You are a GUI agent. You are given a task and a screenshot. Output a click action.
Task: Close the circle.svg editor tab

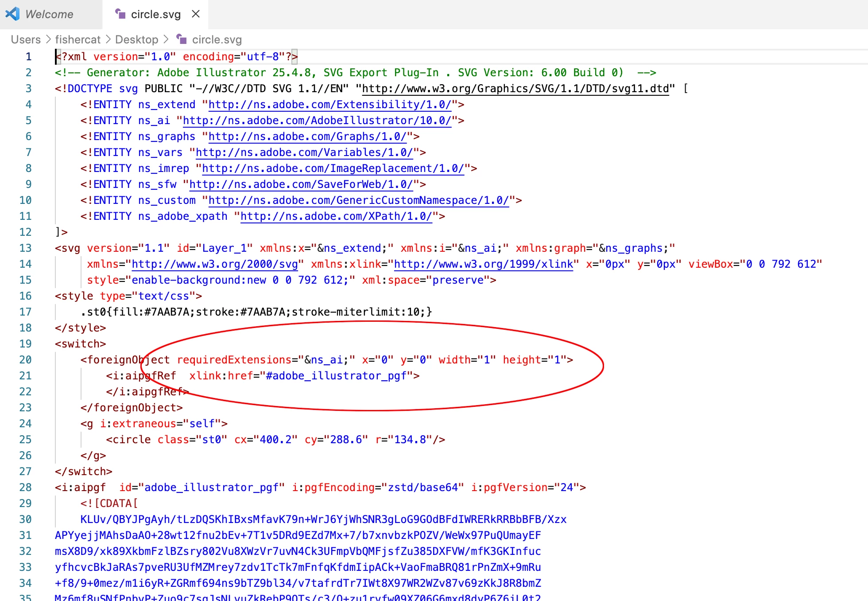click(x=196, y=14)
